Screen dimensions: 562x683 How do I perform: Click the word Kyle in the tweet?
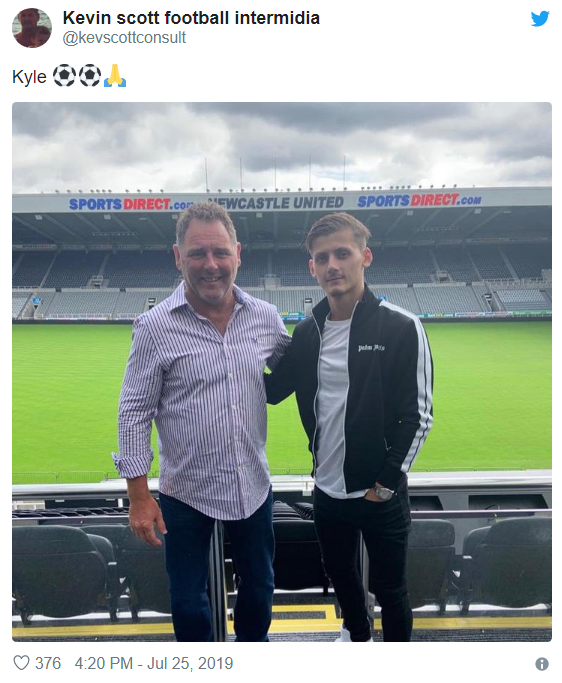tap(29, 77)
